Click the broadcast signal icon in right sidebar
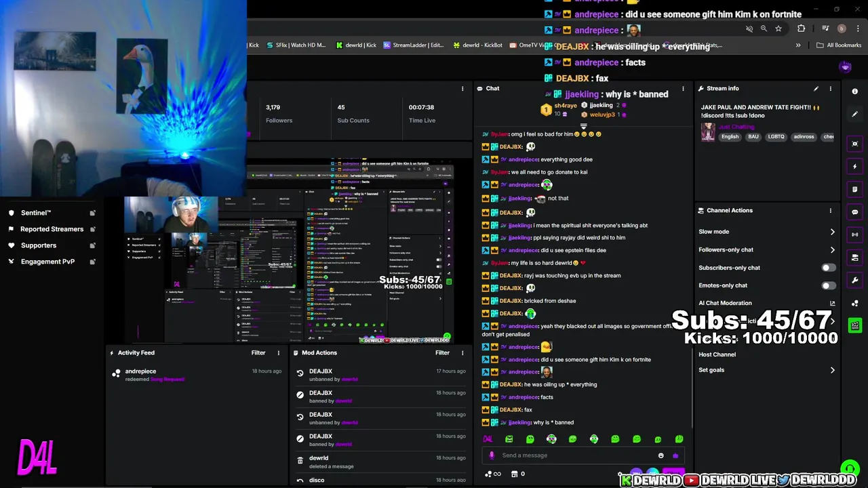Screen dimensions: 868x488 click(854, 235)
